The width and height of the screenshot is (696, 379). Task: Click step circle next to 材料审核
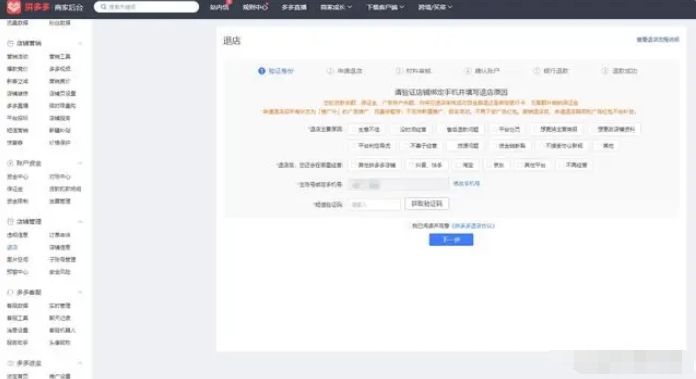[x=398, y=71]
